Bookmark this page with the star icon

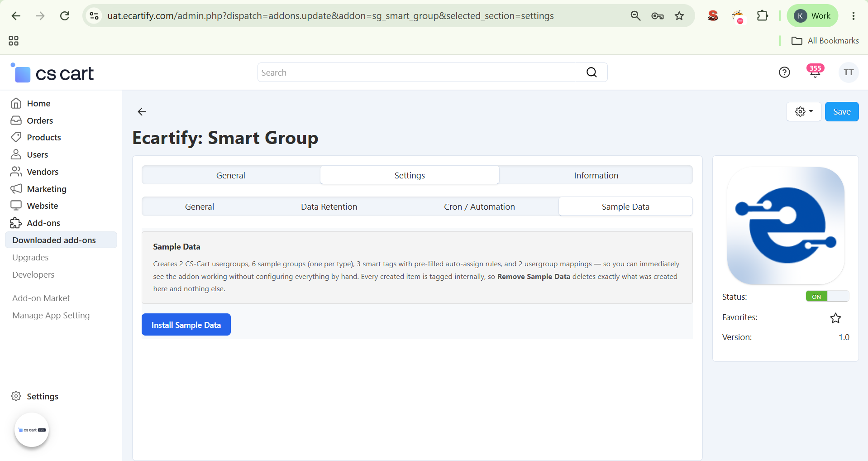(x=679, y=16)
